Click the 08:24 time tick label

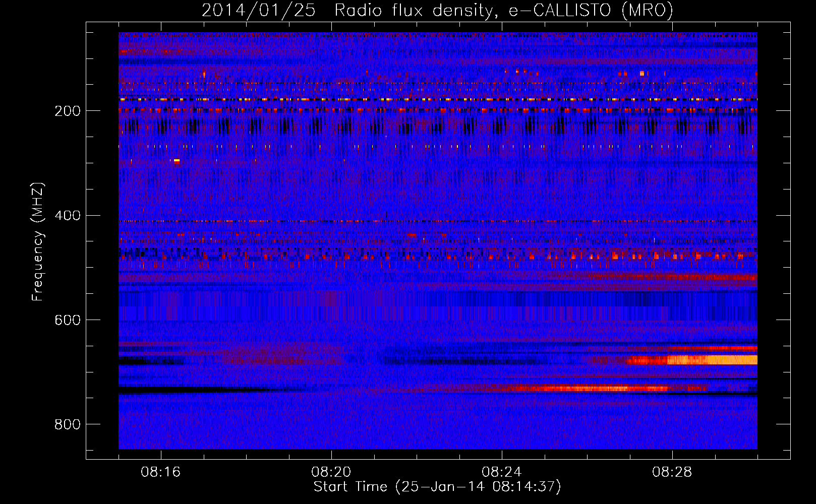coord(502,472)
